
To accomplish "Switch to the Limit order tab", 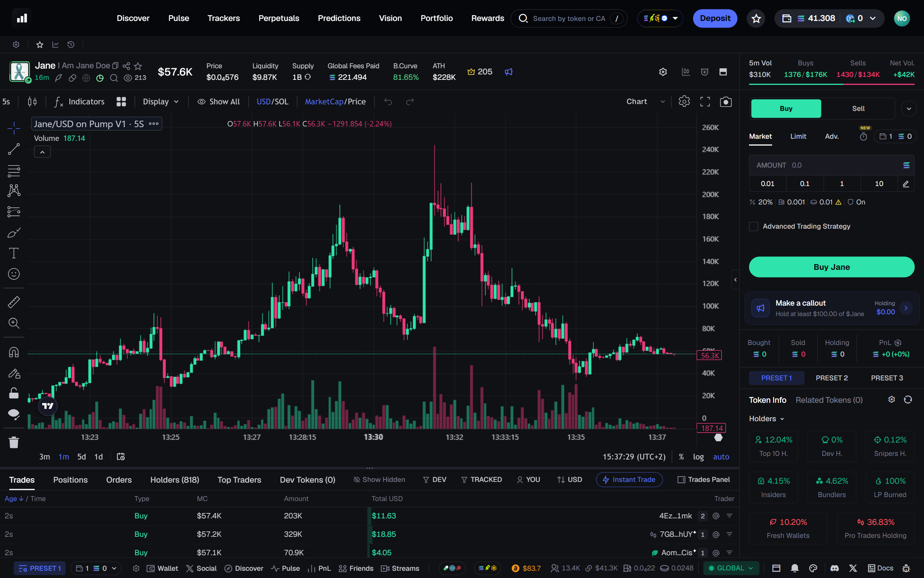I will (798, 137).
